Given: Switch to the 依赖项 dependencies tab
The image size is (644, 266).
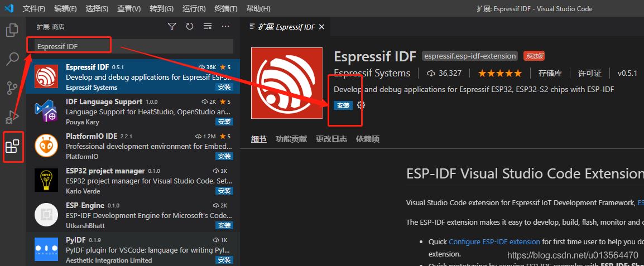Looking at the screenshot, I should point(368,139).
